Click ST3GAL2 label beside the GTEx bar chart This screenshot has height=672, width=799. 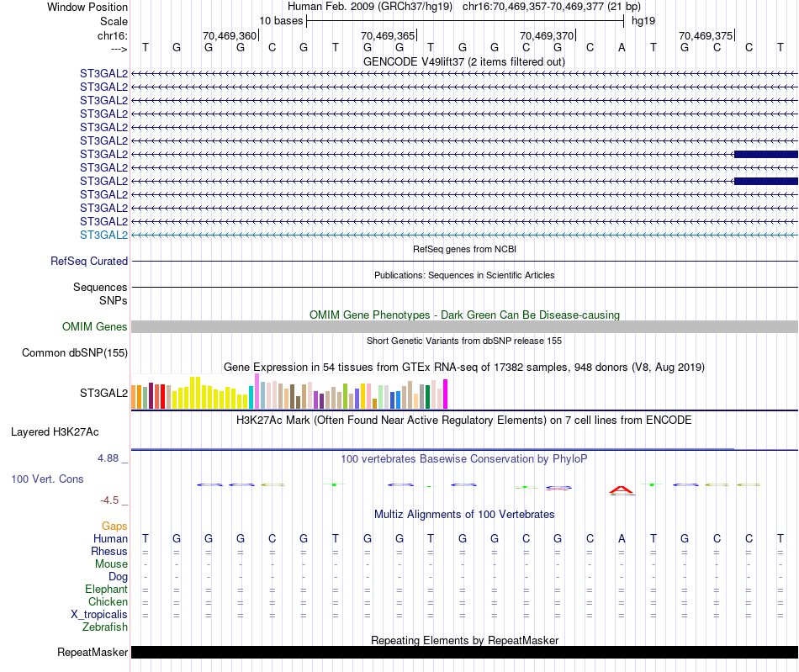pos(104,393)
